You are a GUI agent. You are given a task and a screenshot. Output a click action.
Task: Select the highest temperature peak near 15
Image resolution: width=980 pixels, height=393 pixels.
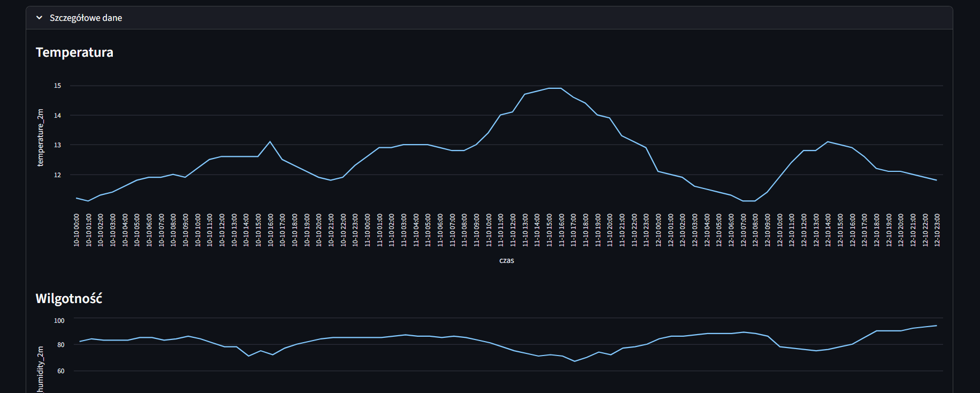(555, 88)
